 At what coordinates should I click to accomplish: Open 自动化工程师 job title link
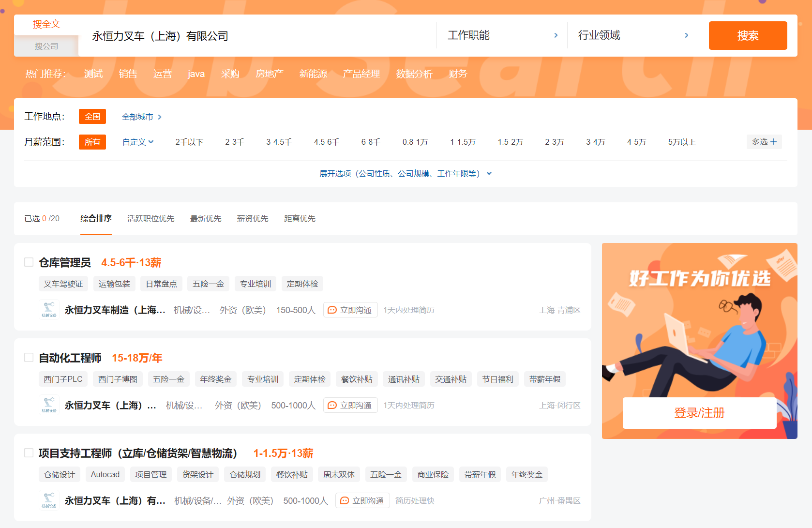(x=70, y=358)
